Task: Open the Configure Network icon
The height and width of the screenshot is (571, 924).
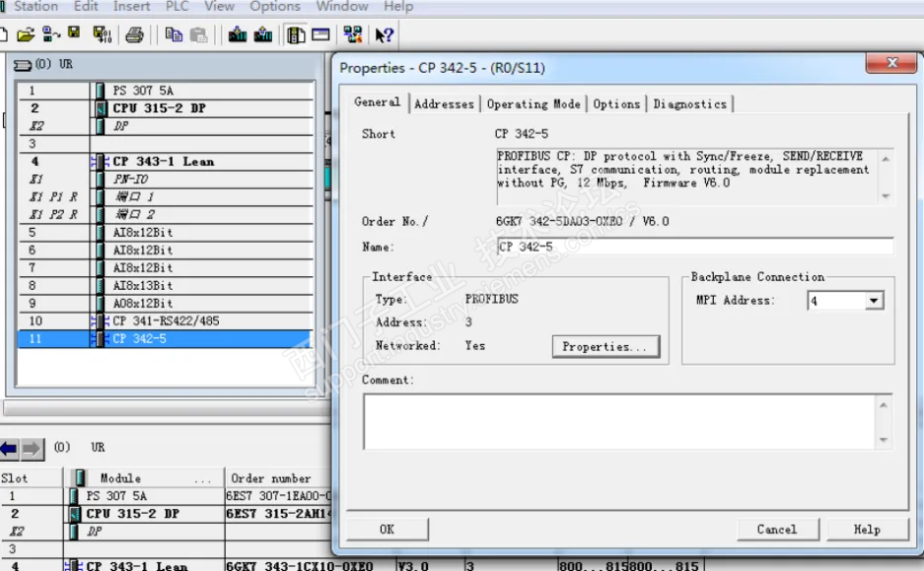Action: (352, 35)
